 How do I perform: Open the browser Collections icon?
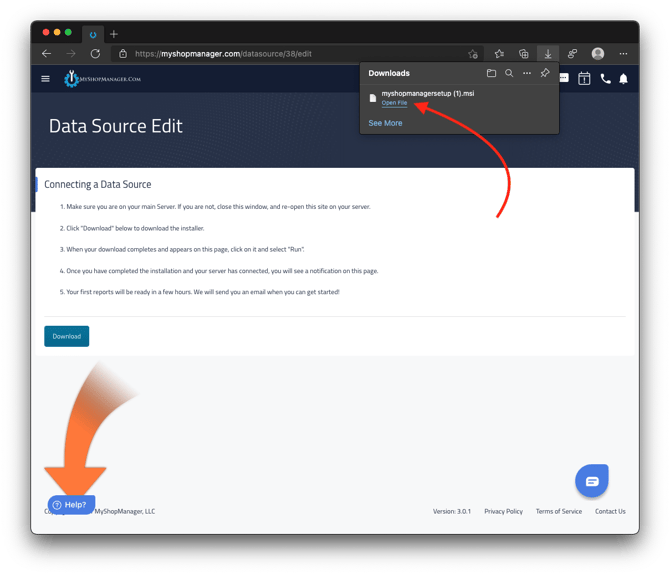point(523,54)
